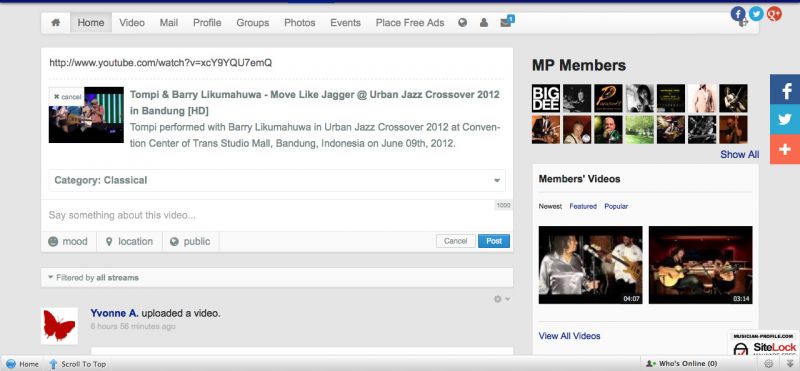Open the friend requests person icon
This screenshot has height=371, width=800.
(x=484, y=22)
